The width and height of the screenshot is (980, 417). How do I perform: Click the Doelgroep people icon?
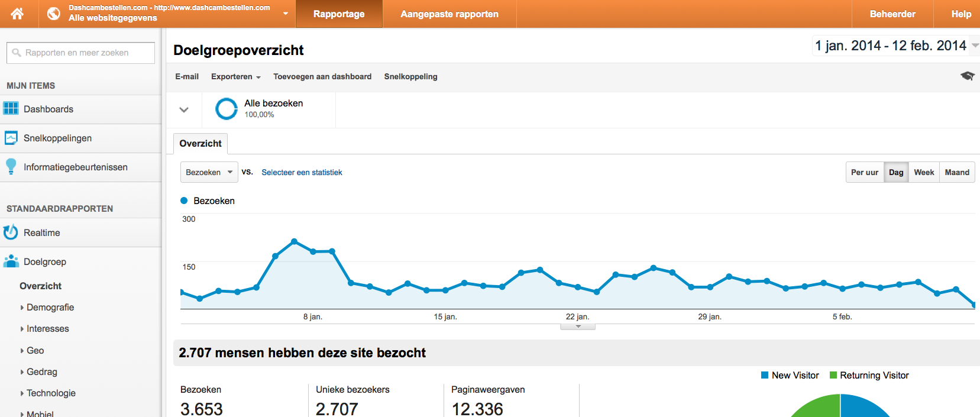11,261
